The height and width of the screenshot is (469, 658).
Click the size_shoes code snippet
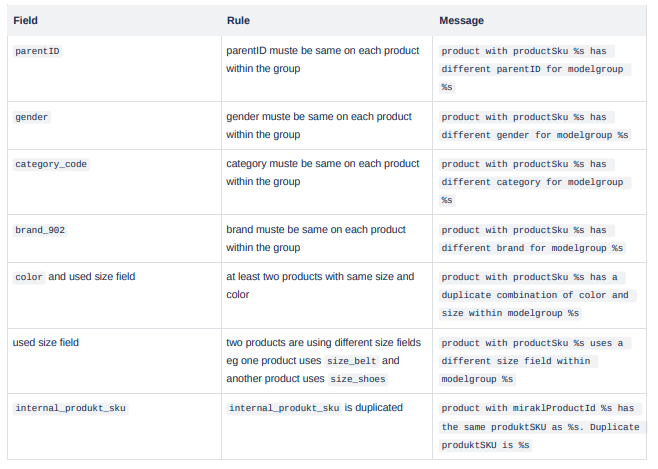click(357, 379)
